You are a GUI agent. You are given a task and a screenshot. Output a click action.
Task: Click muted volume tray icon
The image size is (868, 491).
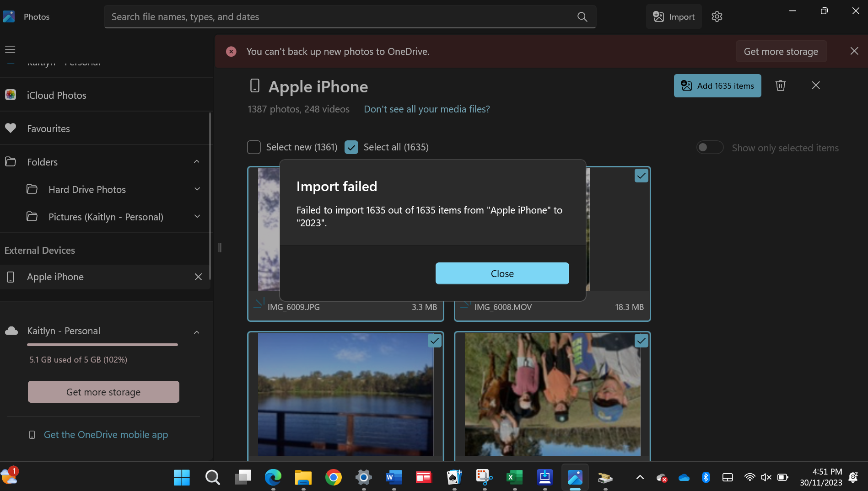tap(766, 477)
